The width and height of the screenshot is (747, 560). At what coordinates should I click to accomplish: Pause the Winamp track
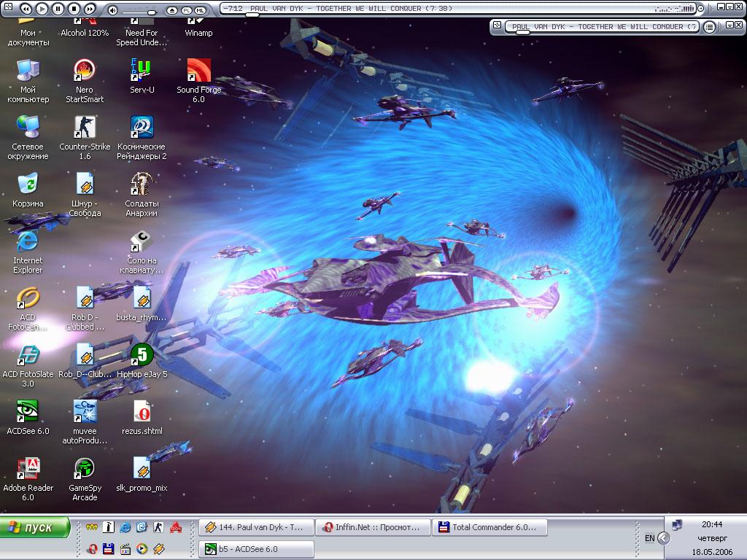[x=58, y=9]
